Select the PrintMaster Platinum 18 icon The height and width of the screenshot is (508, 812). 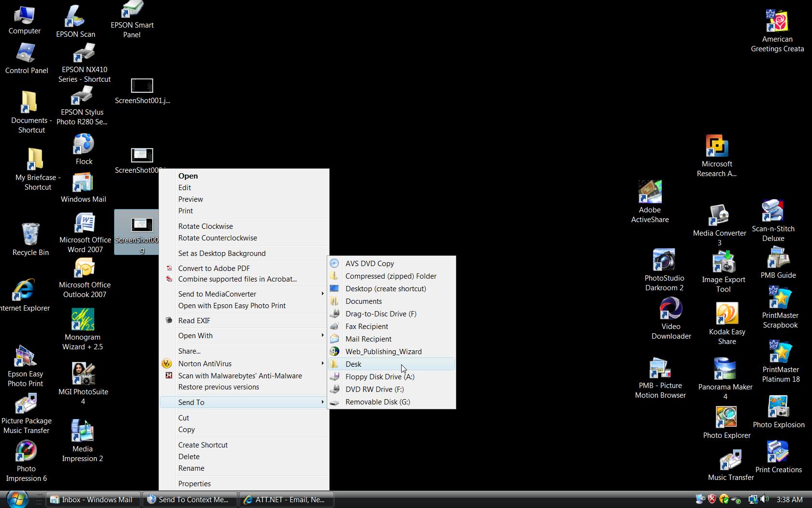[781, 362]
